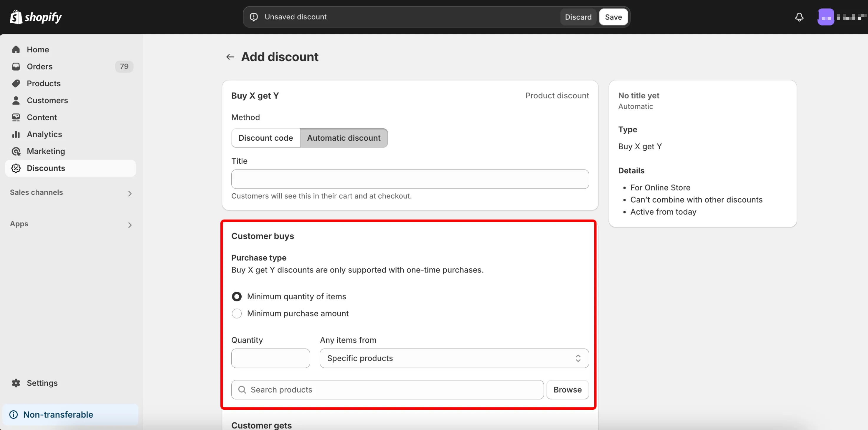Click 'Can't combine with other discounts' text
This screenshot has width=868, height=430.
click(x=696, y=200)
